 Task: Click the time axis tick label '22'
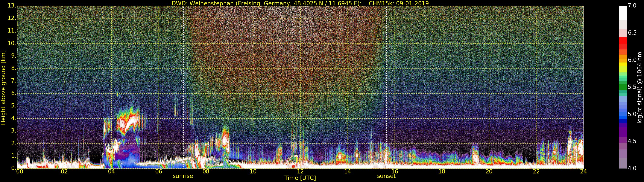(x=536, y=172)
